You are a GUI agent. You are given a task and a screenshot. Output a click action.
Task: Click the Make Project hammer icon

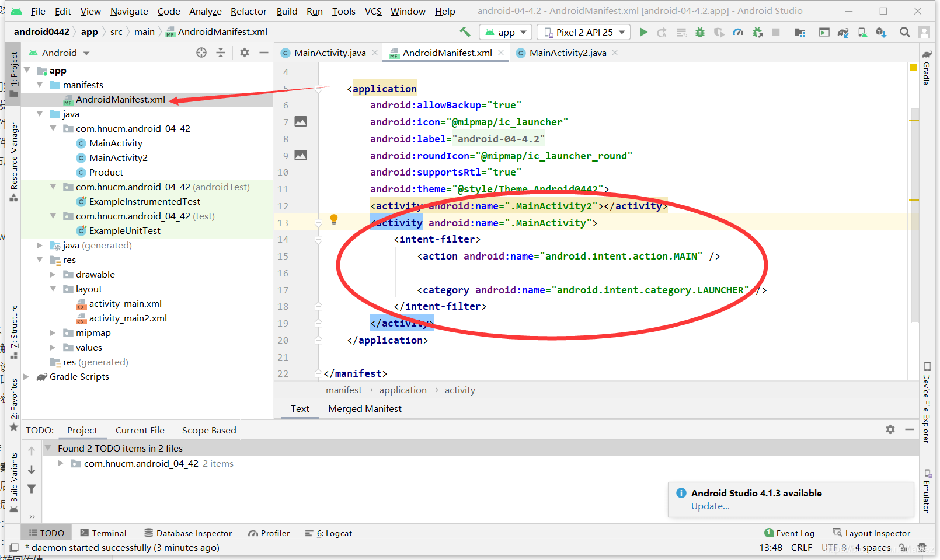coord(465,32)
